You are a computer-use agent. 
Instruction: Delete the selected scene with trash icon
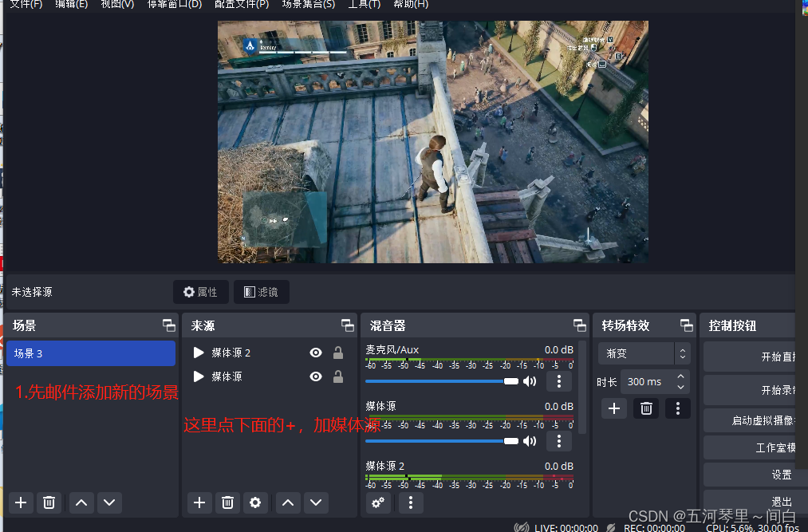49,502
